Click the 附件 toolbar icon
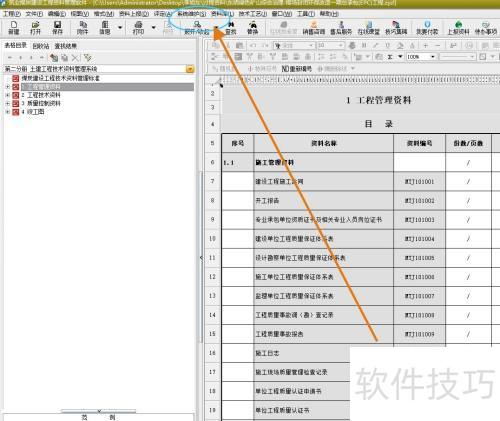The image size is (500, 421). 82,28
